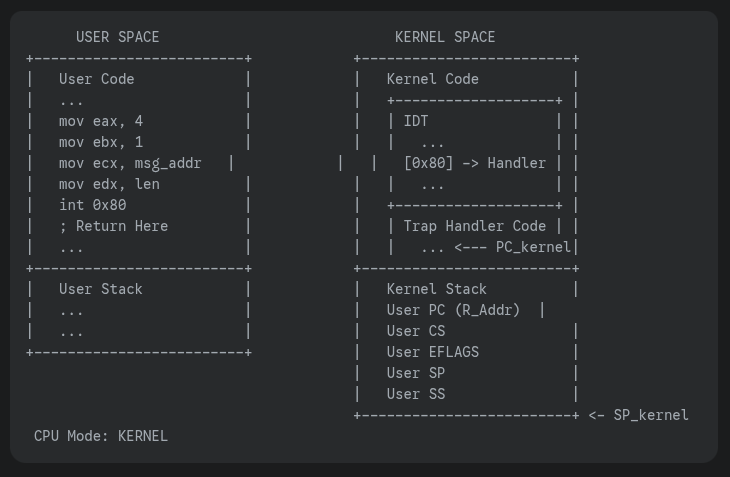Click the USER SPACE heading text
This screenshot has height=477, width=730.
[117, 37]
